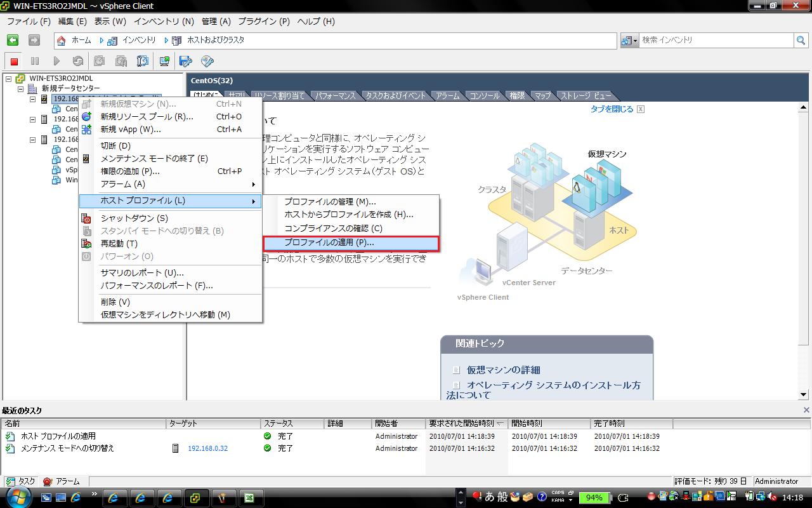Click the 検索 インベントリ search field
Image resolution: width=812 pixels, height=508 pixels.
(x=716, y=40)
